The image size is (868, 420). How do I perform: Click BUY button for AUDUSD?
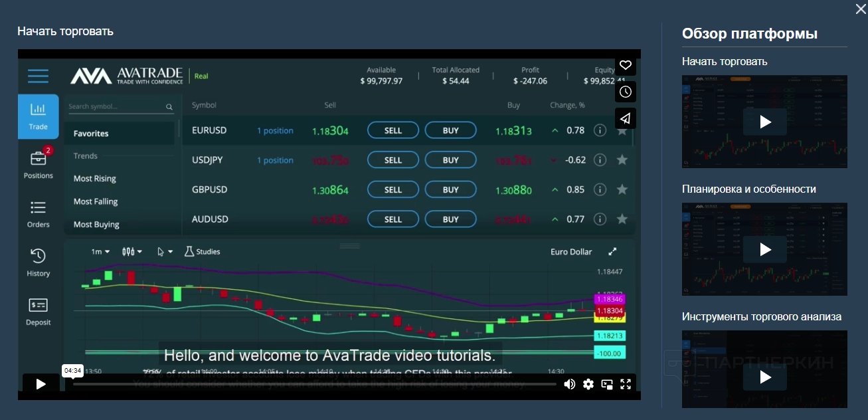pyautogui.click(x=451, y=219)
